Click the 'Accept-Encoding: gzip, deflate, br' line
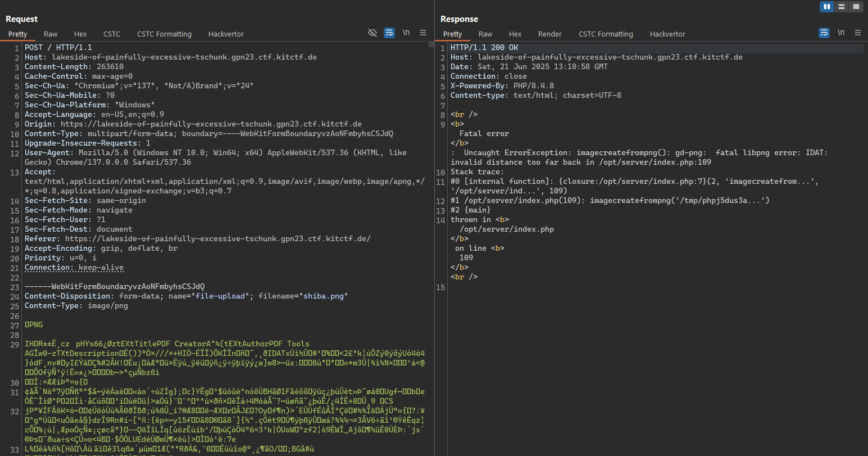The width and height of the screenshot is (868, 456). tap(101, 248)
